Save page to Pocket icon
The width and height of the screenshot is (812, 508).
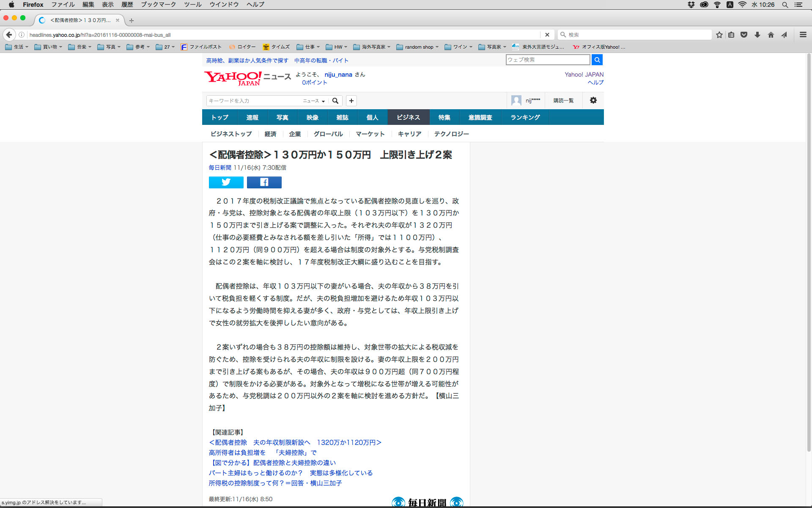(x=744, y=35)
